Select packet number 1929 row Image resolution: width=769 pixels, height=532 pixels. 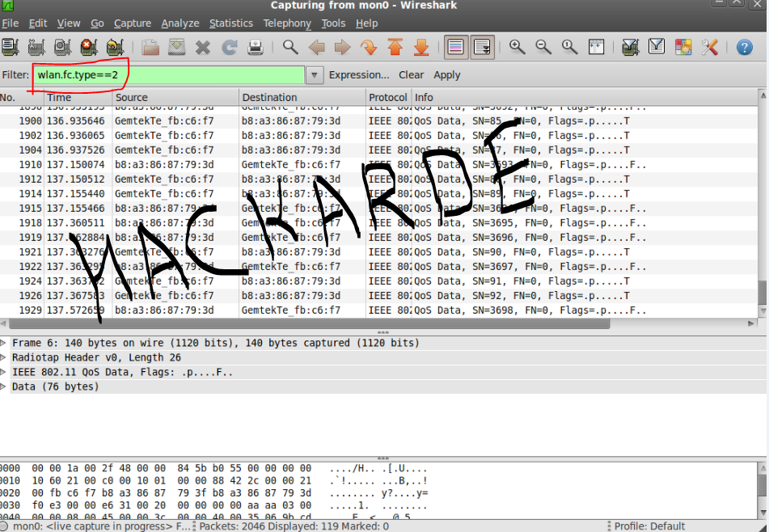378,310
